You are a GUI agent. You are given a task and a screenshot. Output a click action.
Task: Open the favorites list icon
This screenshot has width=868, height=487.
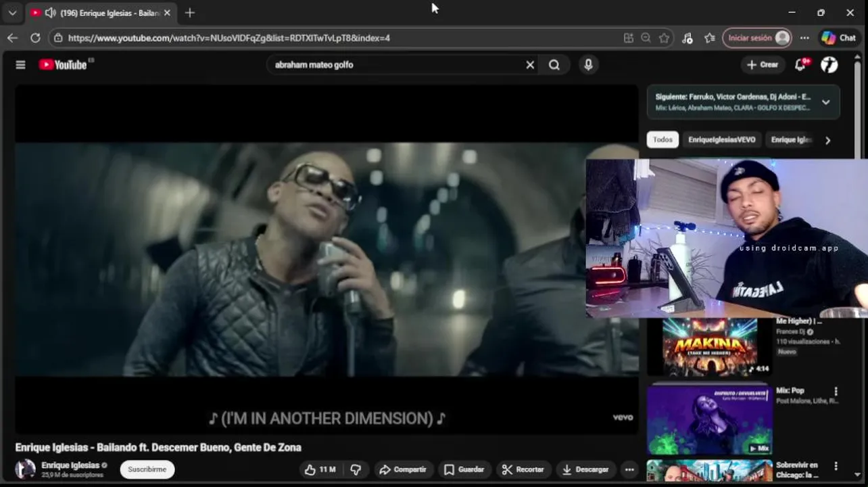[710, 38]
